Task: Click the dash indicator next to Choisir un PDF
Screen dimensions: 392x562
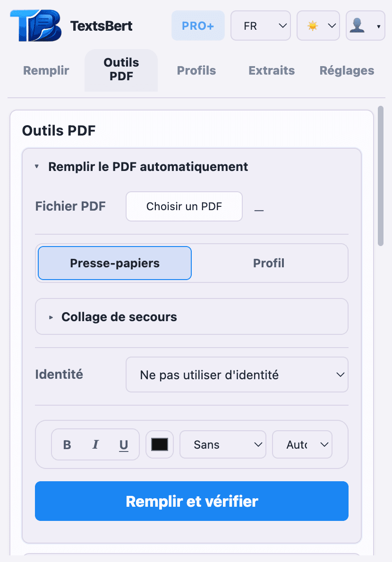Action: (x=259, y=209)
